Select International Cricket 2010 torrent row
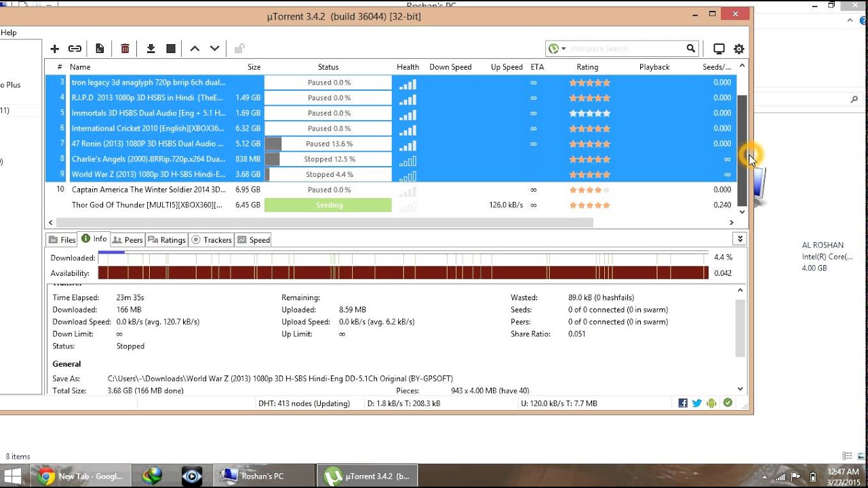The image size is (868, 488). (391, 129)
